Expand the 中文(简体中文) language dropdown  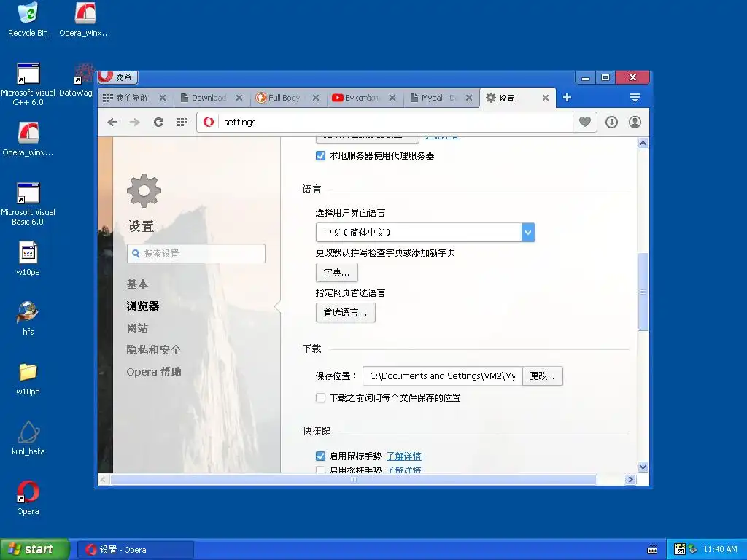(425, 233)
